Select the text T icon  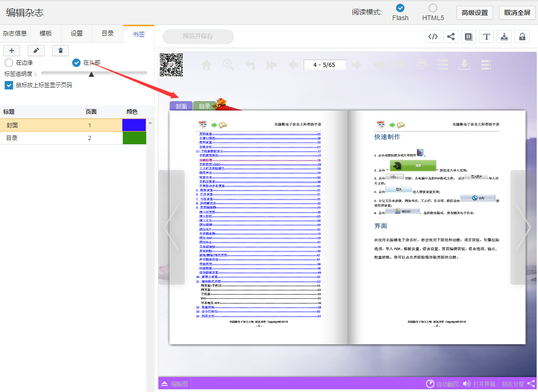486,37
